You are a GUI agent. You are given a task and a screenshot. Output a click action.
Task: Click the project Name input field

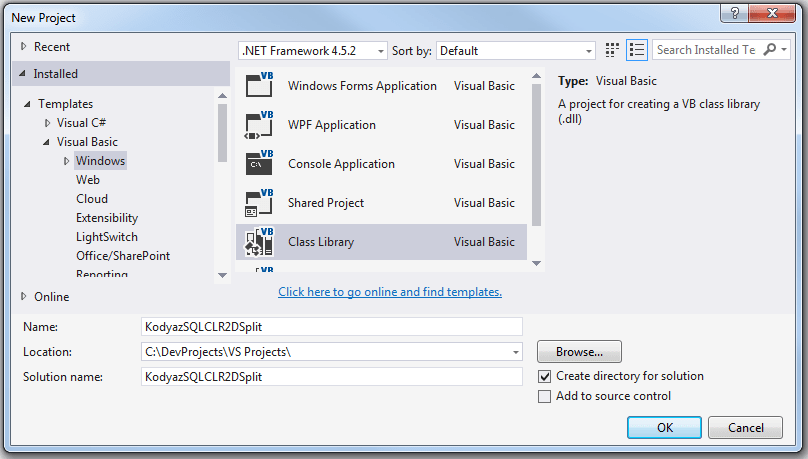pos(332,327)
